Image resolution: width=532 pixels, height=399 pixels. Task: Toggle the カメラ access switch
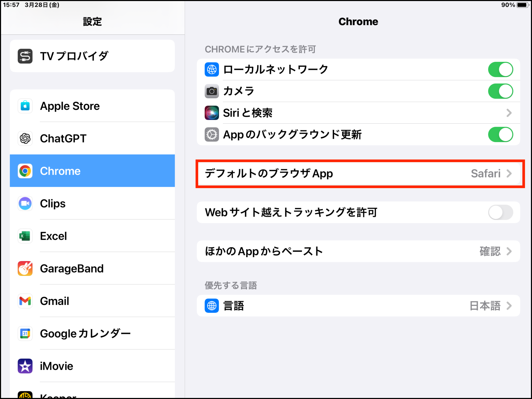pos(500,91)
